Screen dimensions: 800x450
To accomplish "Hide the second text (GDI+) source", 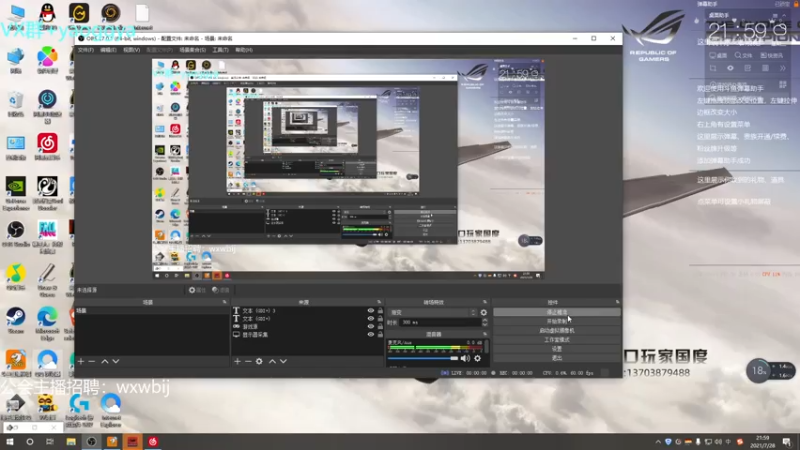I will tap(371, 318).
